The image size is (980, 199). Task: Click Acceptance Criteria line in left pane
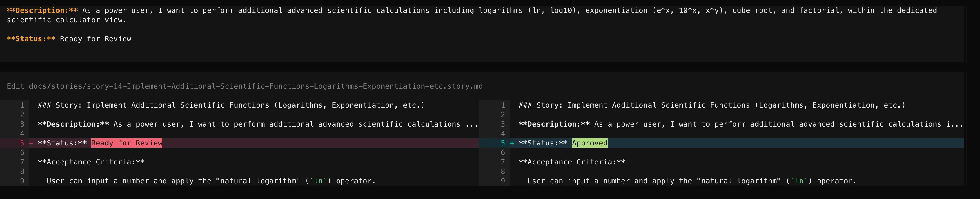pyautogui.click(x=91, y=162)
